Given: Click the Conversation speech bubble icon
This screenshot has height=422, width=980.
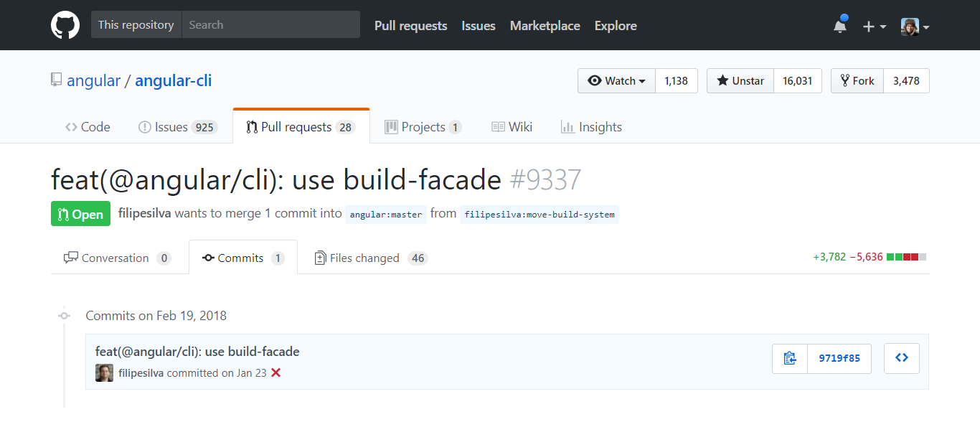Looking at the screenshot, I should click(71, 258).
